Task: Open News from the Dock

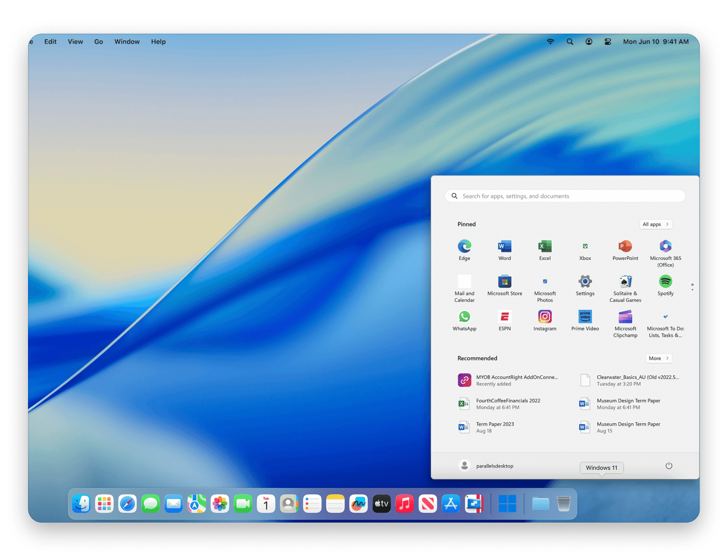Action: pyautogui.click(x=427, y=504)
